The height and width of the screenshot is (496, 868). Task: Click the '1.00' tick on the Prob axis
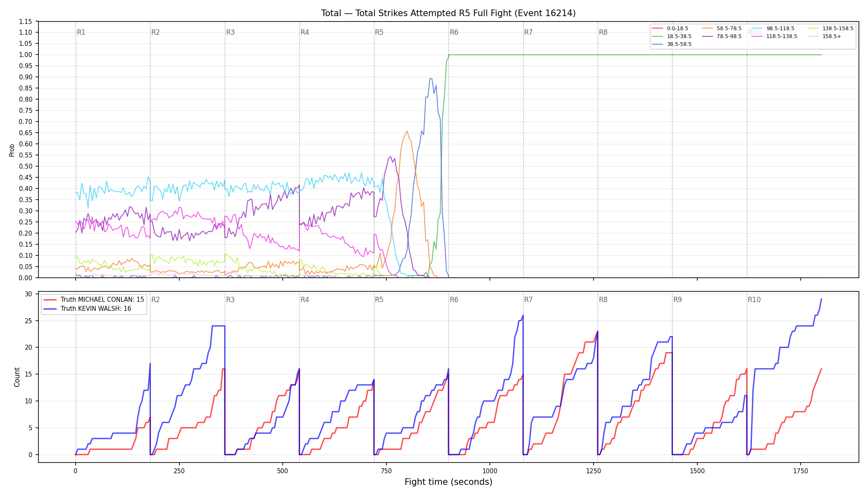pos(26,55)
